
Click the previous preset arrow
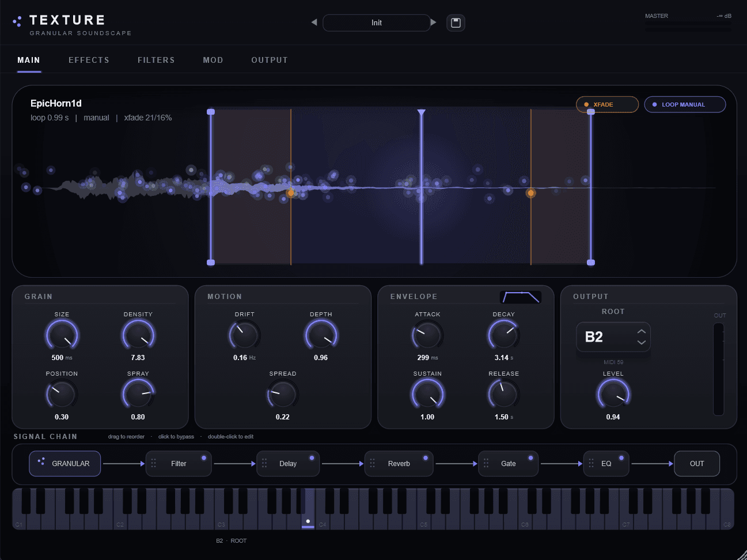(x=314, y=22)
